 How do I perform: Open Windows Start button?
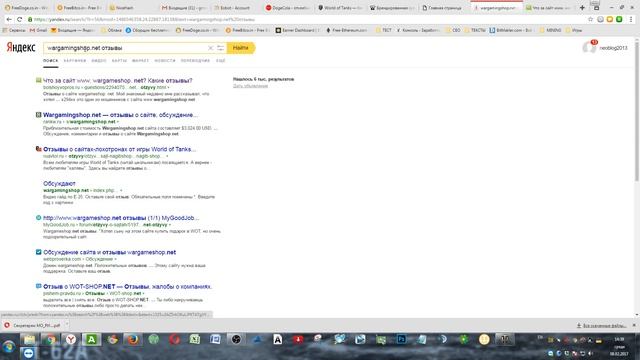[x=8, y=347]
